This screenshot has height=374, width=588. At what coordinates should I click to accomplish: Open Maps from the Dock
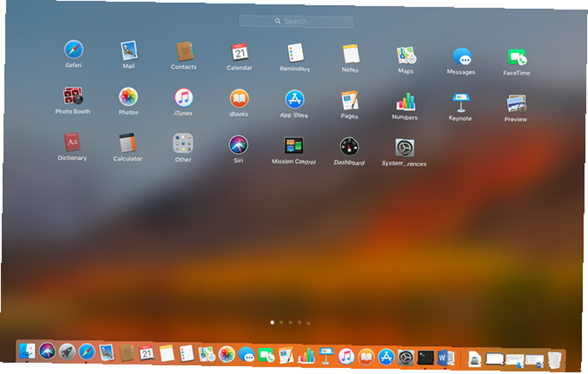point(206,354)
